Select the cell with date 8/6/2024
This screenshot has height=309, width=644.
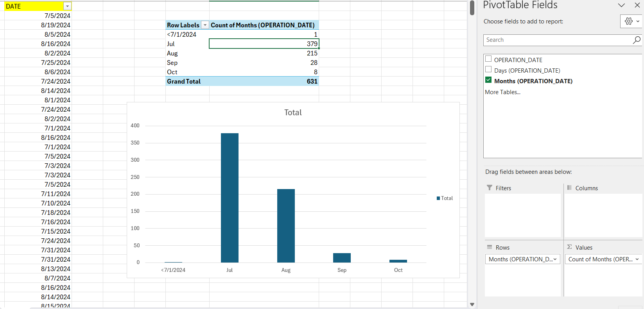(x=38, y=72)
